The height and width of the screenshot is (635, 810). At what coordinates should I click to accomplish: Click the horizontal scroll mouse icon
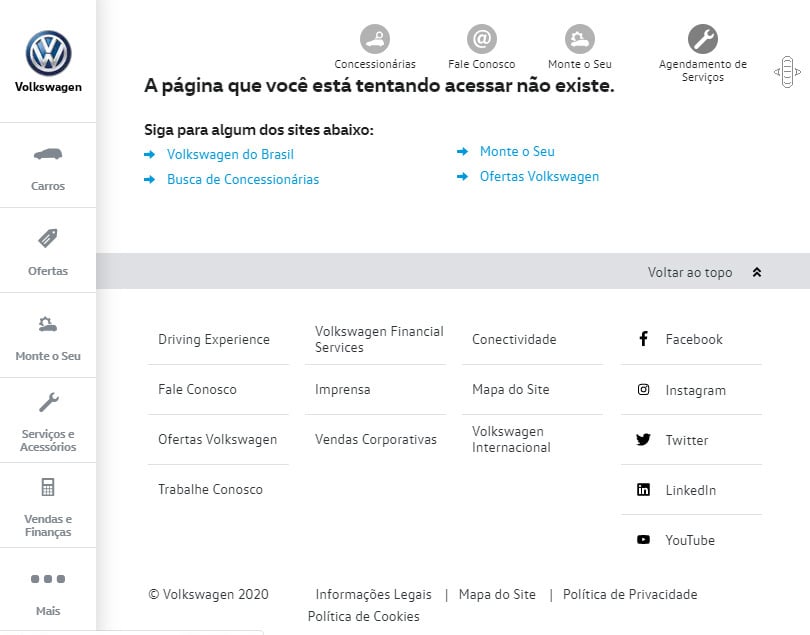tap(787, 72)
